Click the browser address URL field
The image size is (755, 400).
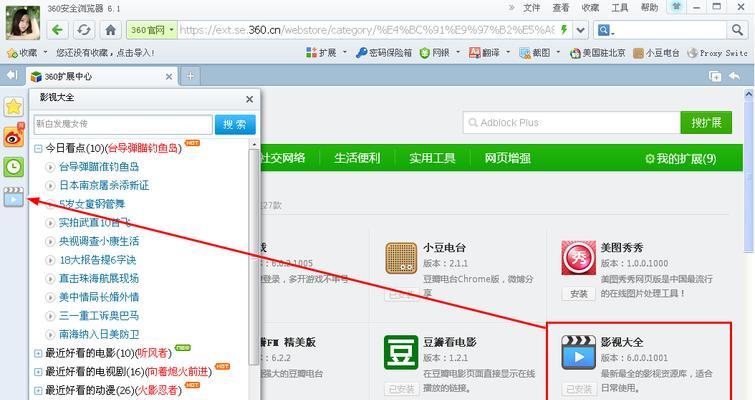point(367,30)
